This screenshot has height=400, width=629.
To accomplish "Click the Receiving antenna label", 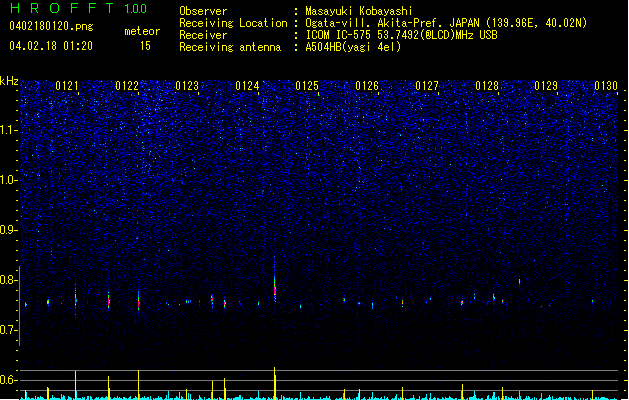I will pyautogui.click(x=230, y=47).
